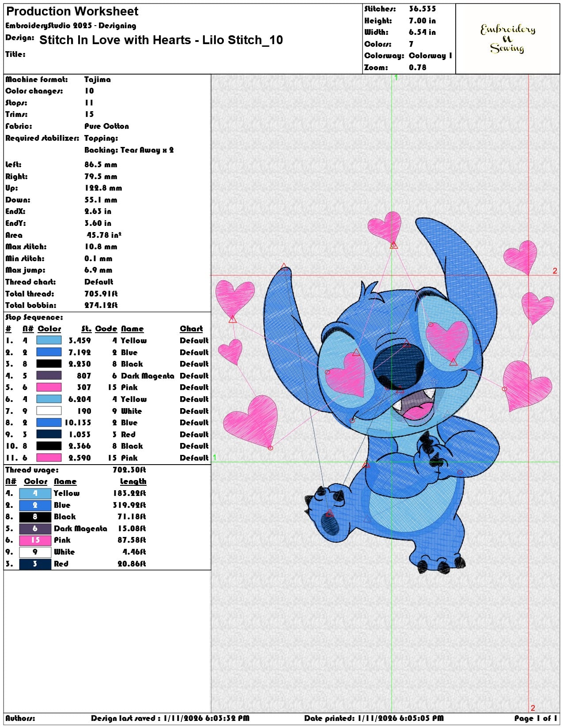Screen dimensions: 563x728
Task: Click the Max jump value 6.9 mm
Action: pos(98,270)
